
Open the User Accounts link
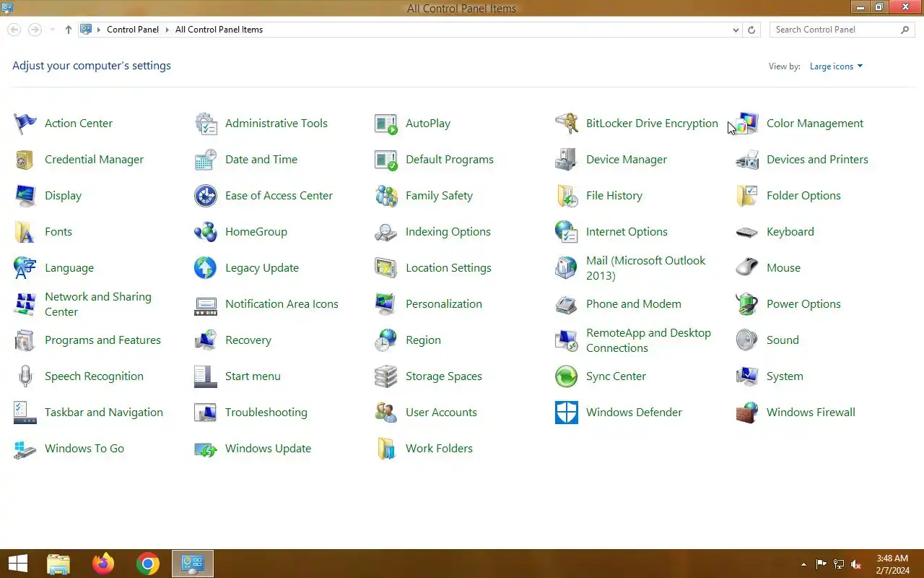(441, 413)
